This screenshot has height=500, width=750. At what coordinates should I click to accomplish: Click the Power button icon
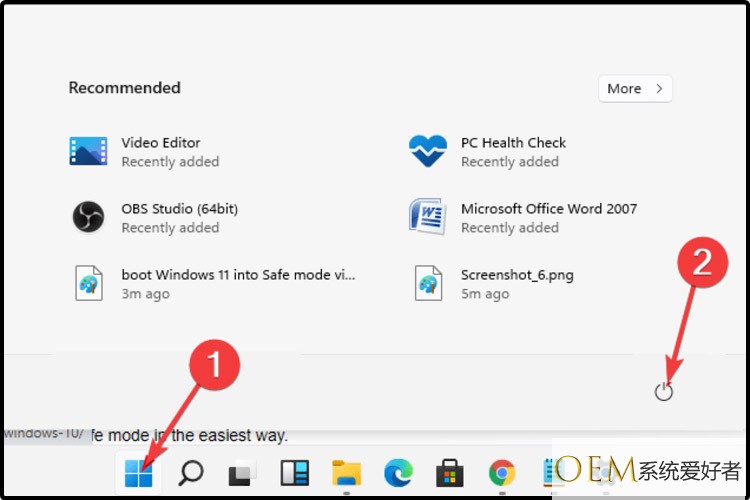point(664,392)
